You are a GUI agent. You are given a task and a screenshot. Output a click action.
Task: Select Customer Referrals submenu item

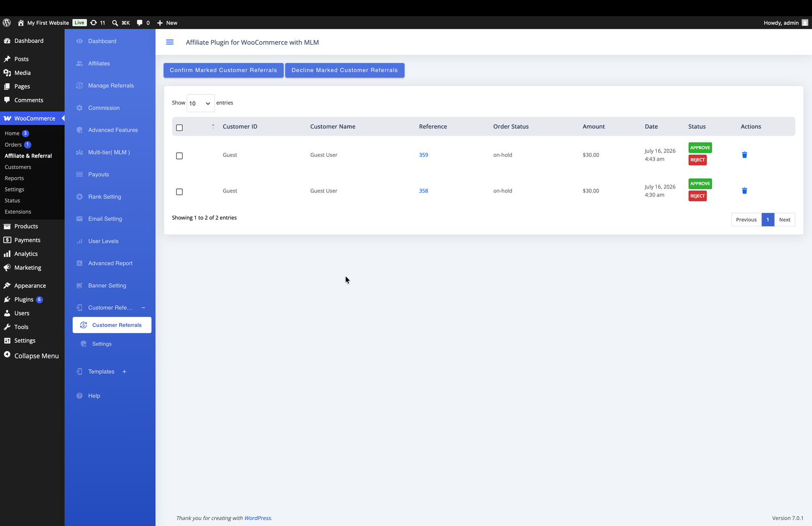(x=112, y=325)
